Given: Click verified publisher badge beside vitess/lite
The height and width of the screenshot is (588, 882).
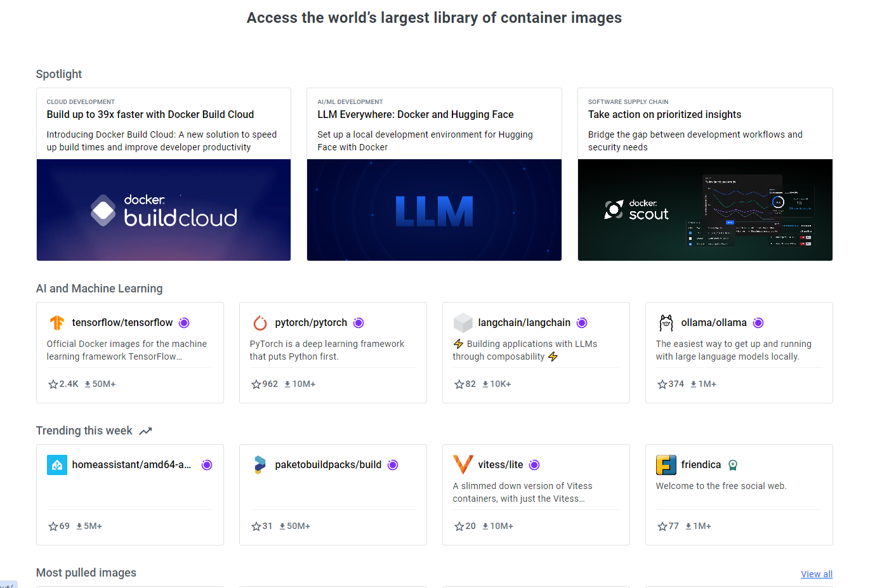Looking at the screenshot, I should coord(534,465).
